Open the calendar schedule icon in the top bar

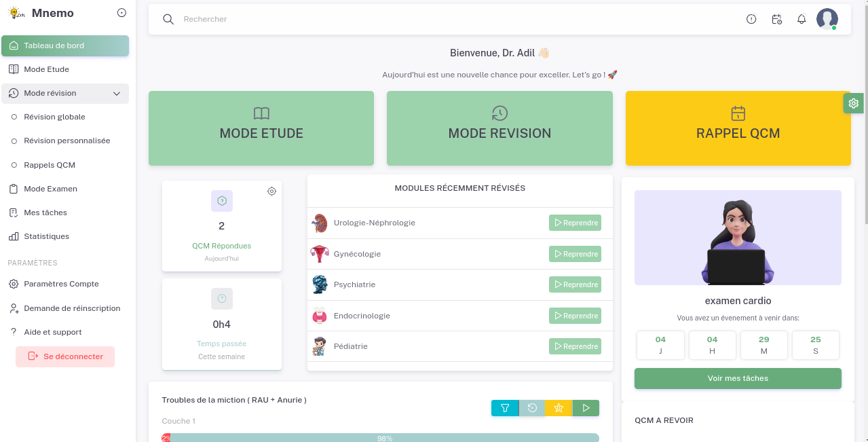(x=776, y=19)
